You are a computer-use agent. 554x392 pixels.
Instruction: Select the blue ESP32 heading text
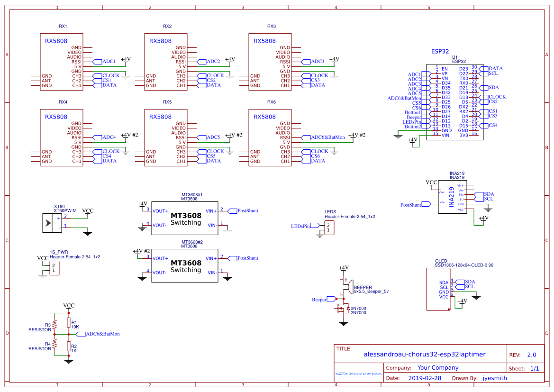click(440, 51)
